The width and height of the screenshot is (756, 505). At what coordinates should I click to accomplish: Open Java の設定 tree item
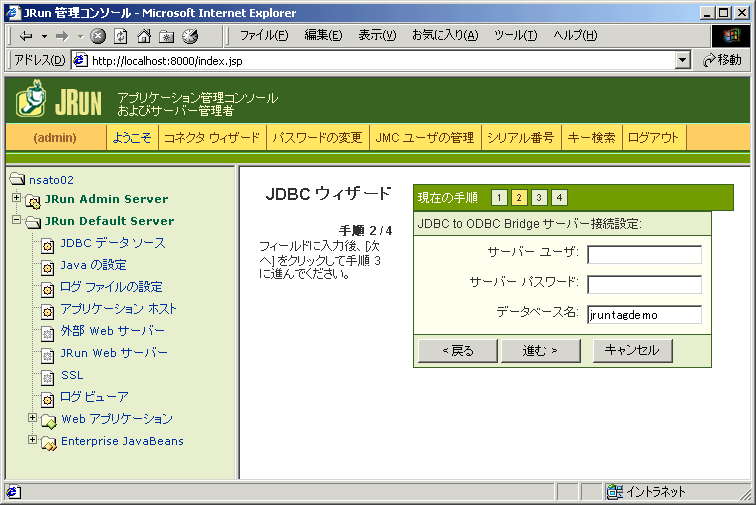[x=94, y=265]
